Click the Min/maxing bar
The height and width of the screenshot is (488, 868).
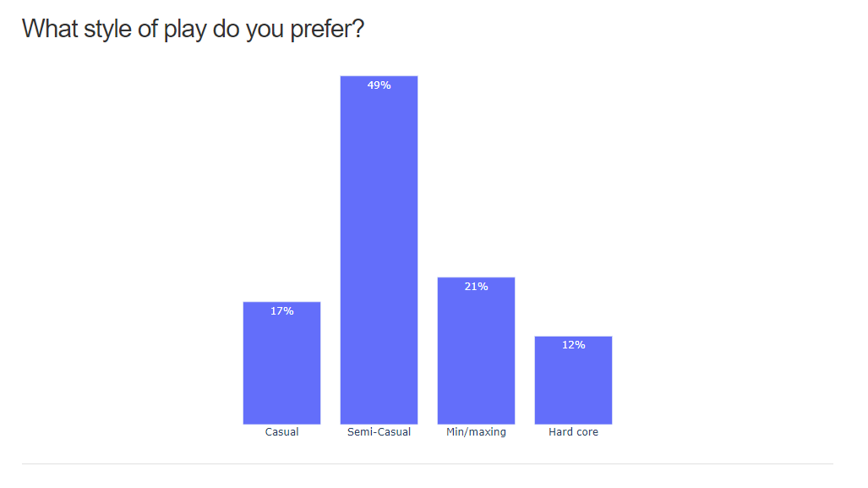click(476, 351)
